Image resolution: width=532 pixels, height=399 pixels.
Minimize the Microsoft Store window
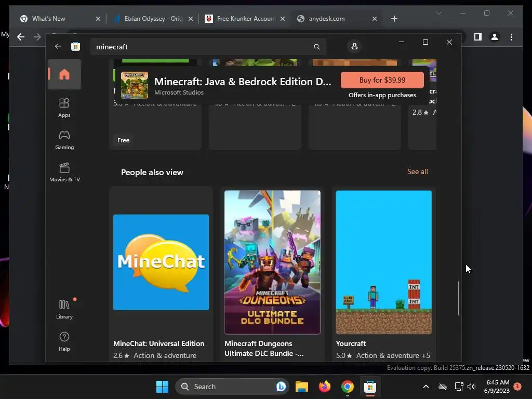402,42
